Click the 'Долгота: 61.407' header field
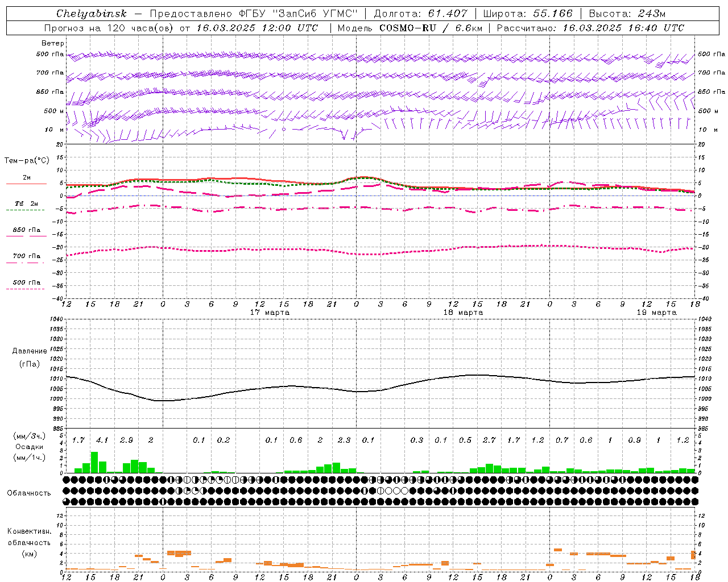Image resolution: width=728 pixels, height=582 pixels. coord(421,14)
